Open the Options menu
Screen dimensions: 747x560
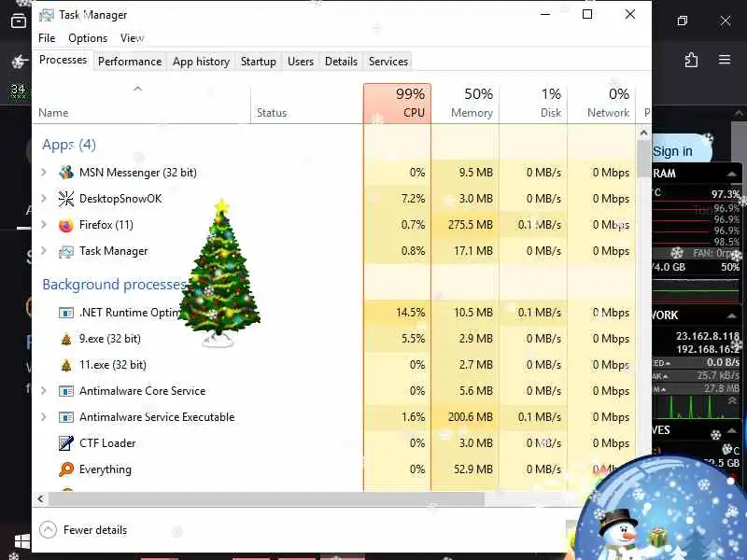coord(88,38)
